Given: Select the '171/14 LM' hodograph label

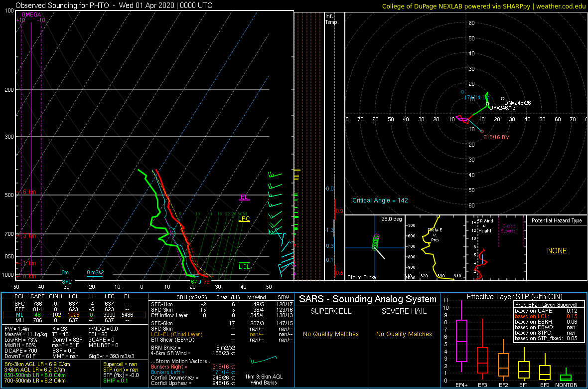Looking at the screenshot, I should tap(477, 97).
